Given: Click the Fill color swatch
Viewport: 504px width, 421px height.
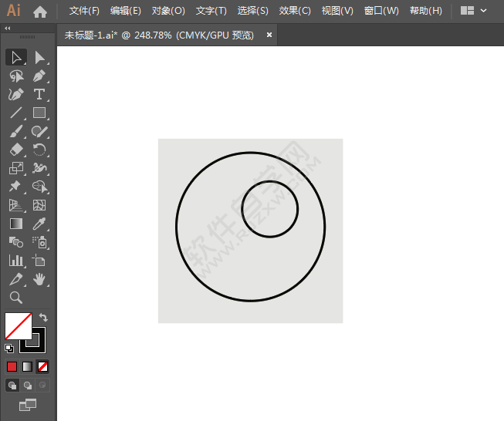Looking at the screenshot, I should pyautogui.click(x=17, y=325).
